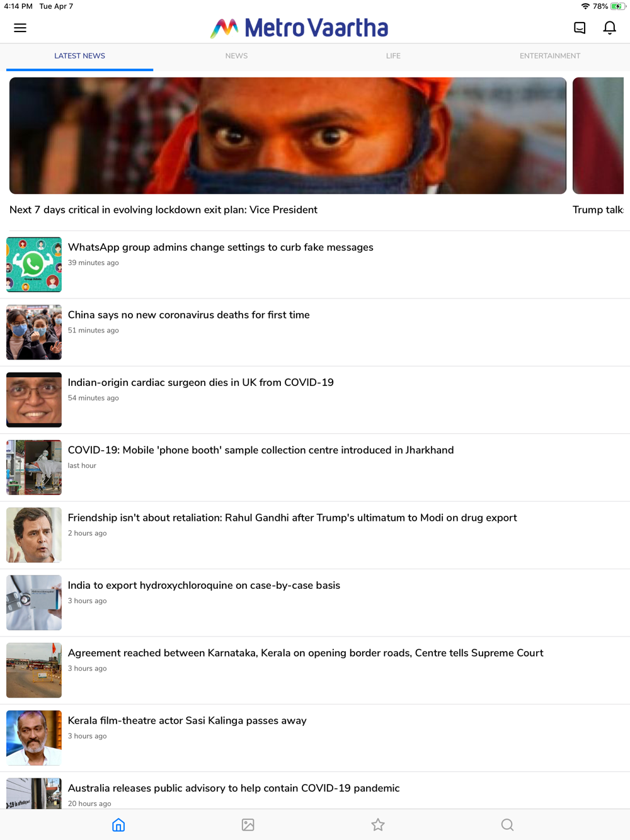Open the search magnifier icon
This screenshot has width=630, height=840.
pos(507,825)
